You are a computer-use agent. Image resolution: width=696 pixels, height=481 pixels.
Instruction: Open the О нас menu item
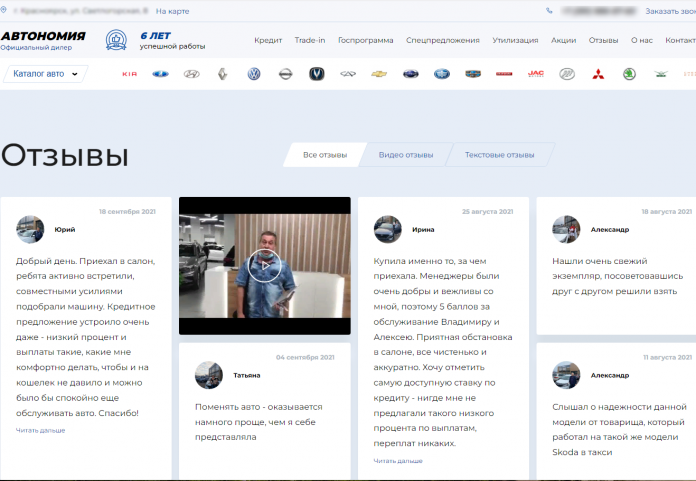[641, 40]
